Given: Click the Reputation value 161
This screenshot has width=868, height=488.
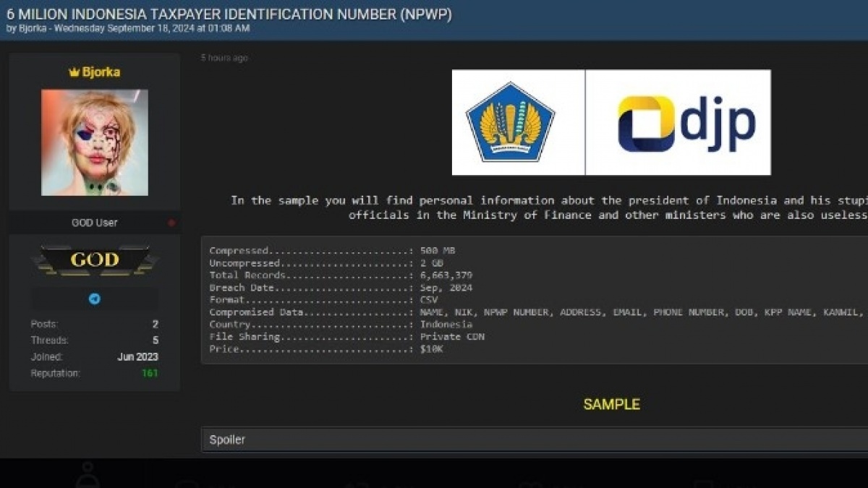Looking at the screenshot, I should click(x=150, y=374).
